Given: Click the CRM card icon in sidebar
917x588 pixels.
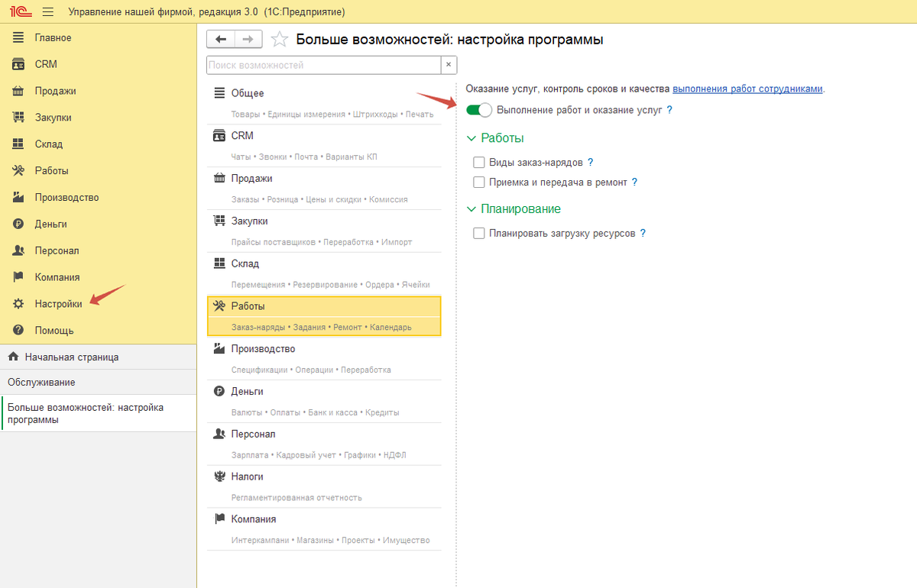Looking at the screenshot, I should point(18,64).
